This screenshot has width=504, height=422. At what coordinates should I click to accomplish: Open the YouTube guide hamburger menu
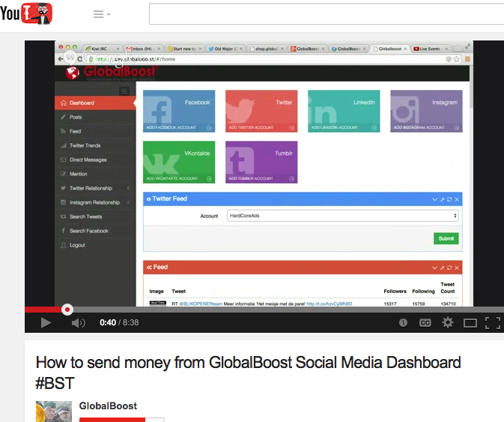pyautogui.click(x=102, y=14)
